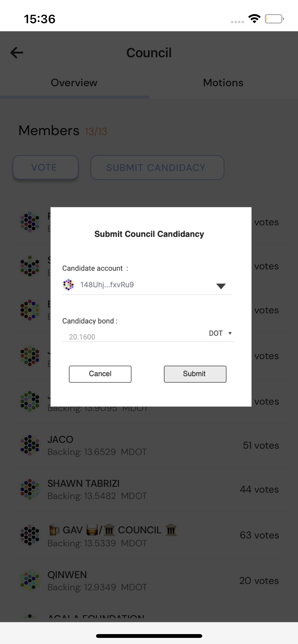Open the DOT currency selector
The height and width of the screenshot is (644, 298).
(x=219, y=333)
